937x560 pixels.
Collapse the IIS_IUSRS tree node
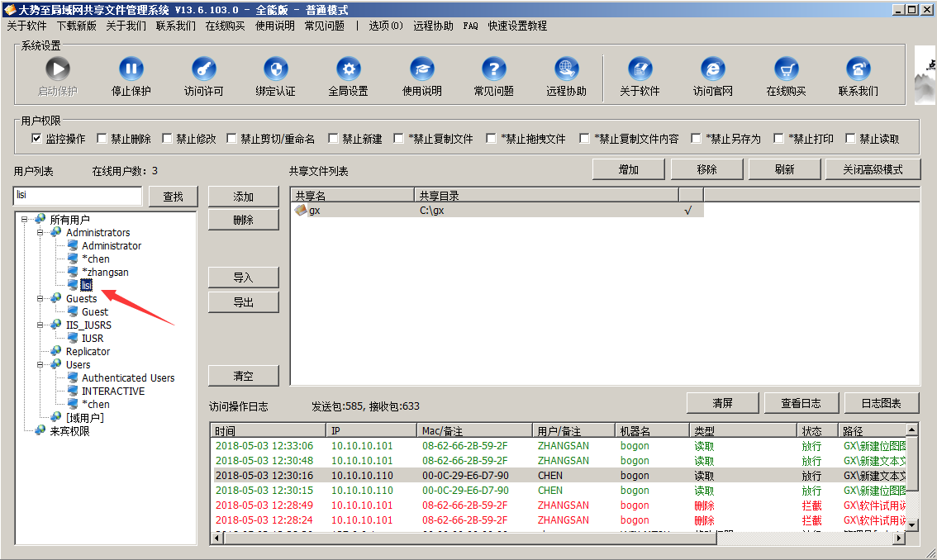40,325
